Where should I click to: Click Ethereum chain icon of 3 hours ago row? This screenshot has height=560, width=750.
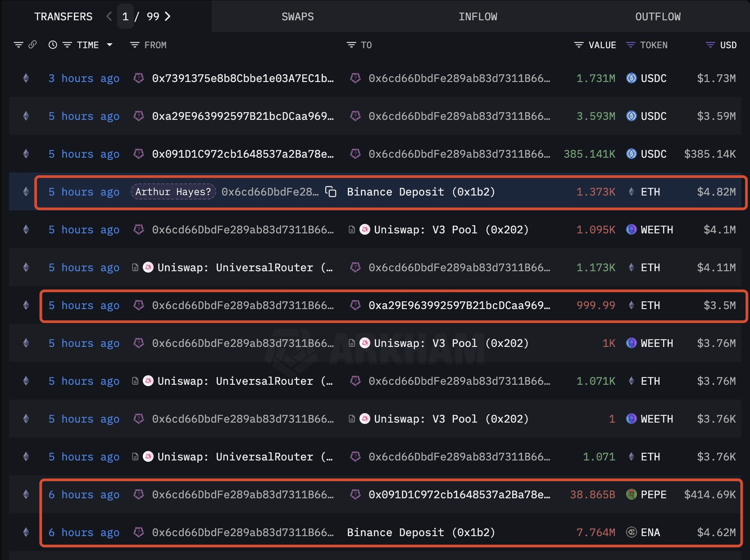click(26, 78)
